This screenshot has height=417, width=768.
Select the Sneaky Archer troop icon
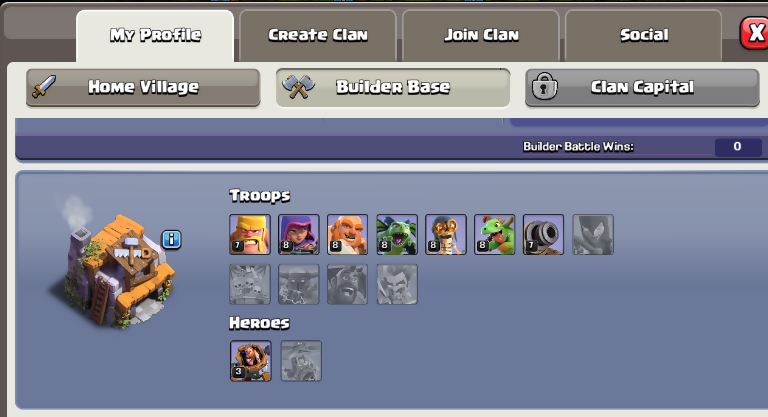pos(299,234)
